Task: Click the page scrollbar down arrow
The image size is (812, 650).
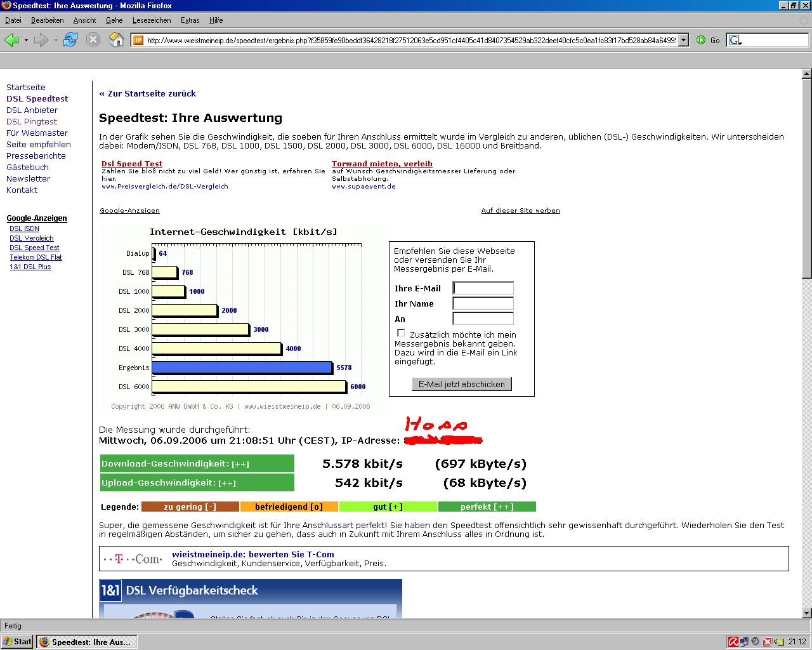Action: pos(806,613)
